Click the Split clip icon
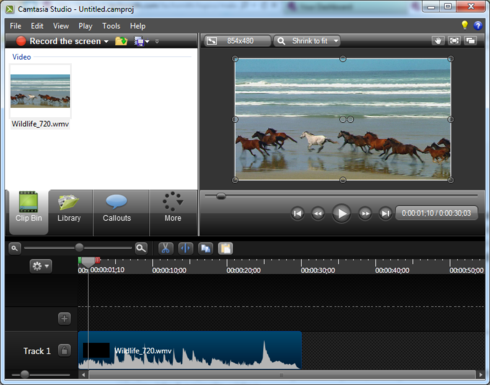This screenshot has height=385, width=490. [x=186, y=248]
